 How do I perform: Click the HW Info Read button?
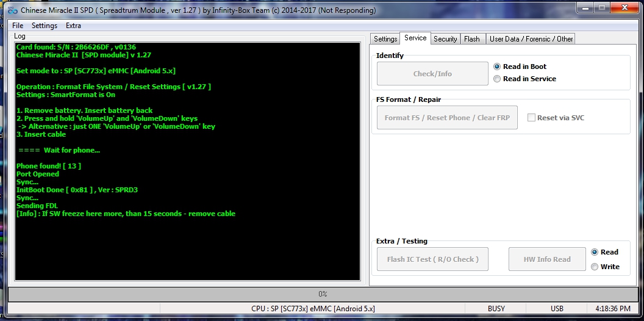pos(547,259)
